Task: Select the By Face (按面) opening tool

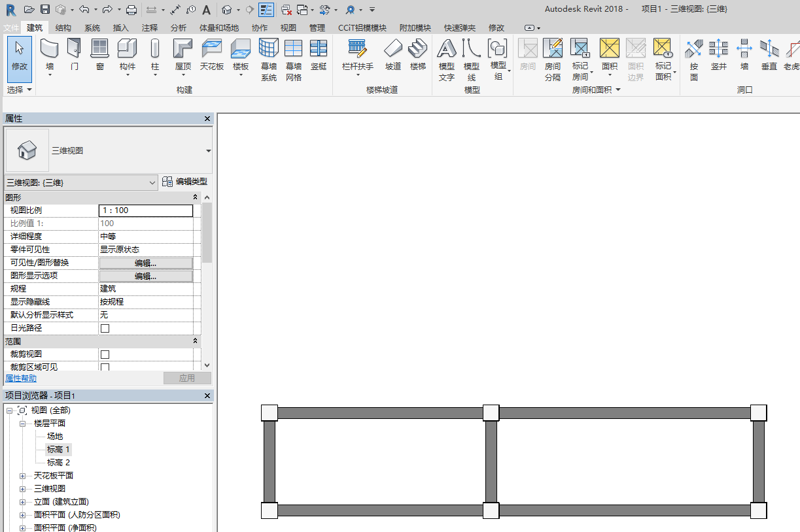Action: click(x=694, y=59)
